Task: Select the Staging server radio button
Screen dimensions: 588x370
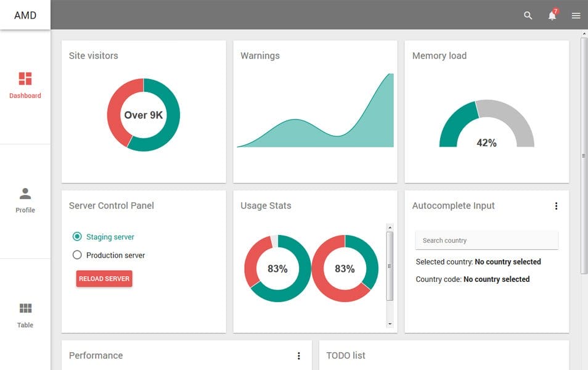Action: 77,236
